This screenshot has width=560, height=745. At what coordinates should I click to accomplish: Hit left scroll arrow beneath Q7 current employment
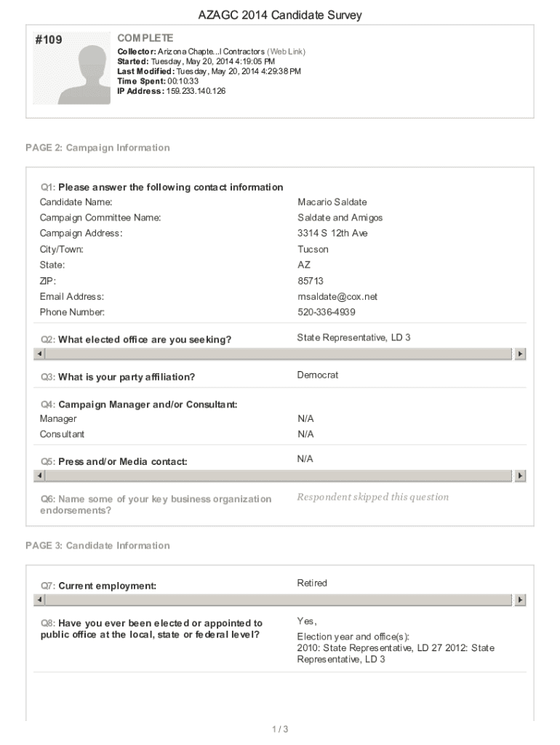[40, 600]
